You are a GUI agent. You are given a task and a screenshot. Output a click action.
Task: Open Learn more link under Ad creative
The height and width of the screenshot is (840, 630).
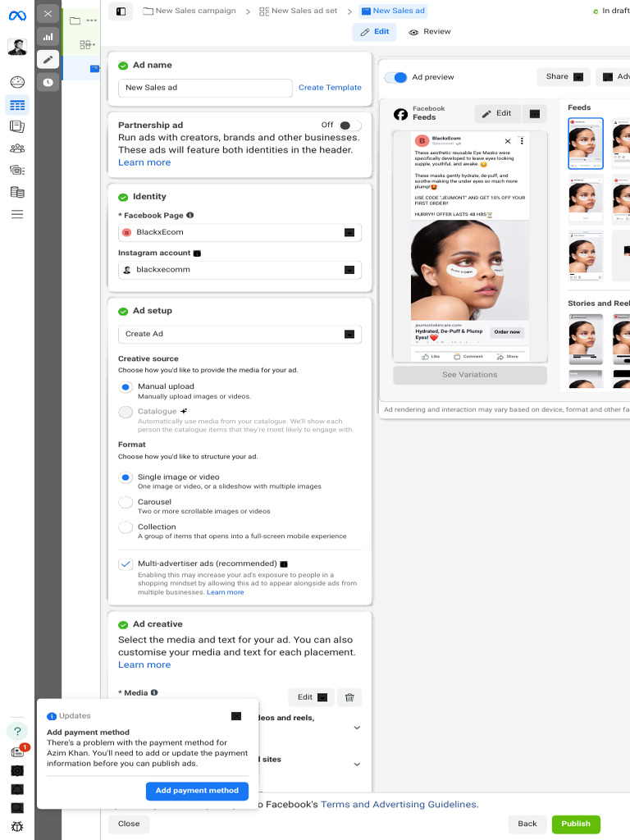(144, 664)
